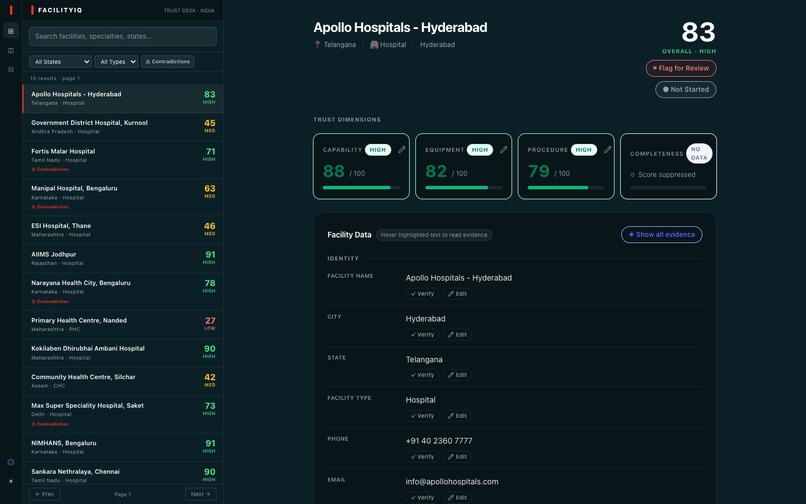Select Government District Hospital, Kurnool
Image resolution: width=806 pixels, height=504 pixels.
[123, 127]
